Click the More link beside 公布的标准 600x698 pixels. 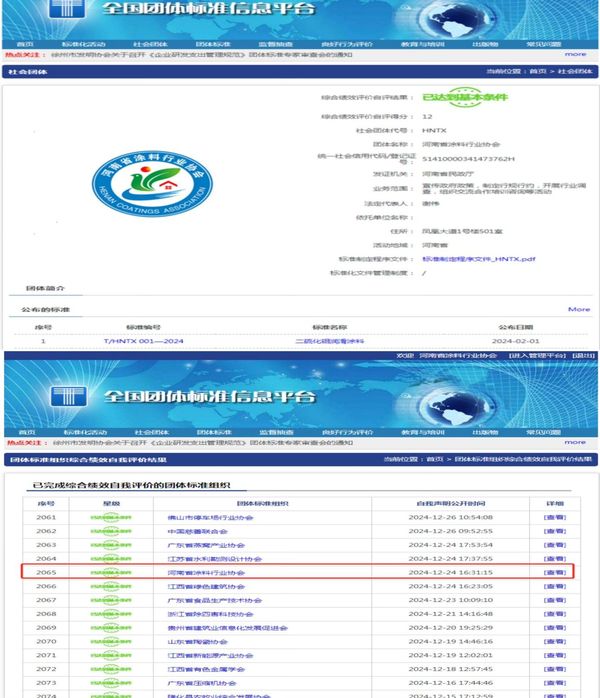click(579, 309)
